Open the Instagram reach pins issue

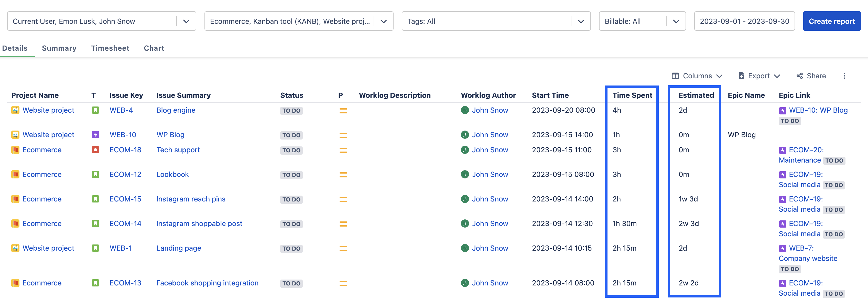191,199
